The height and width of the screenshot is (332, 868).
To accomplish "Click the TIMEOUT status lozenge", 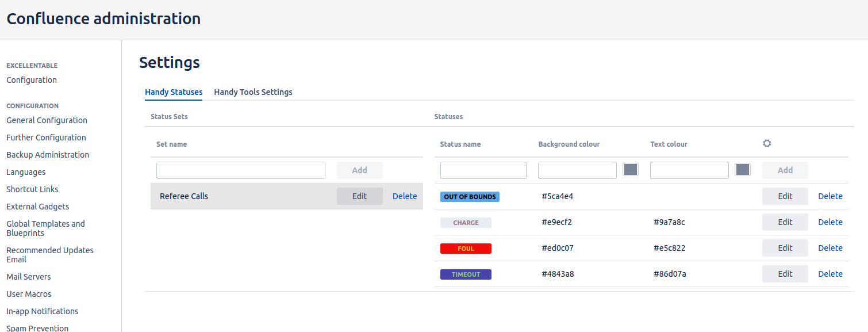I will point(466,274).
